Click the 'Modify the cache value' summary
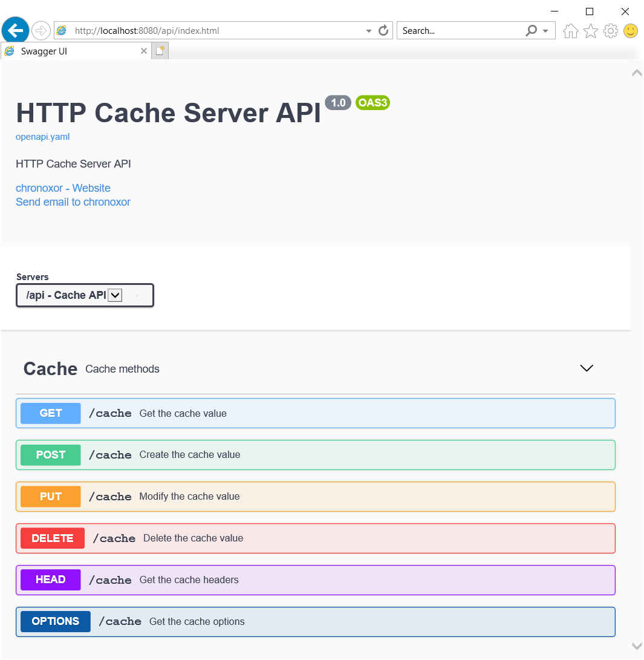 coord(189,496)
